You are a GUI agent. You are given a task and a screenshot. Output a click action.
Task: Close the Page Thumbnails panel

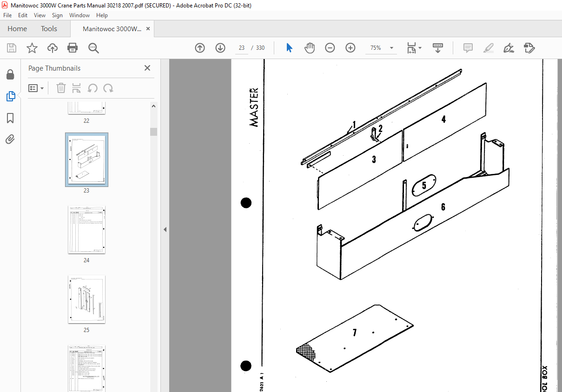click(147, 68)
